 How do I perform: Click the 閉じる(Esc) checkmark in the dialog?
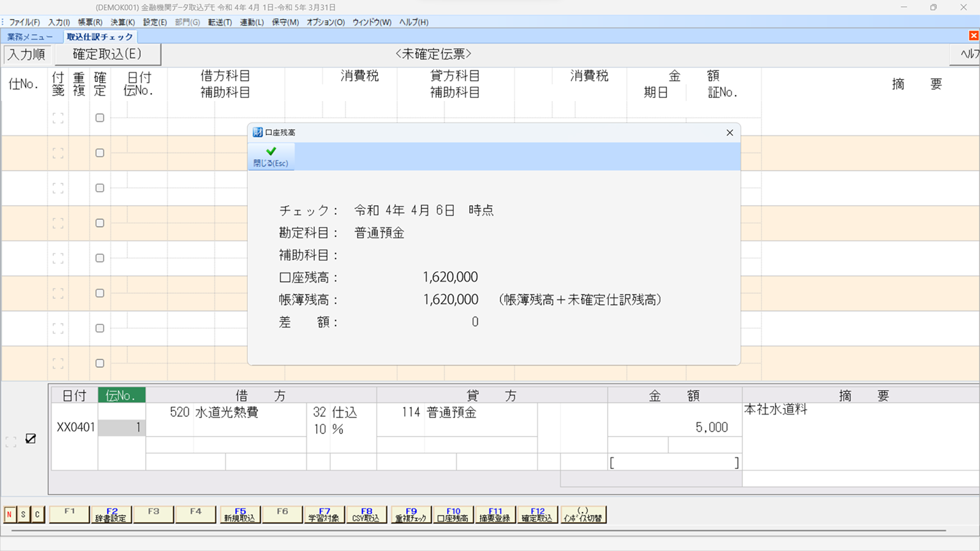271,156
